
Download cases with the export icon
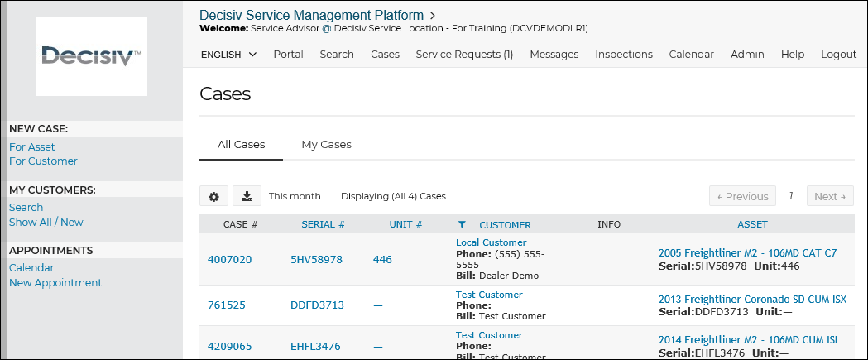point(247,196)
